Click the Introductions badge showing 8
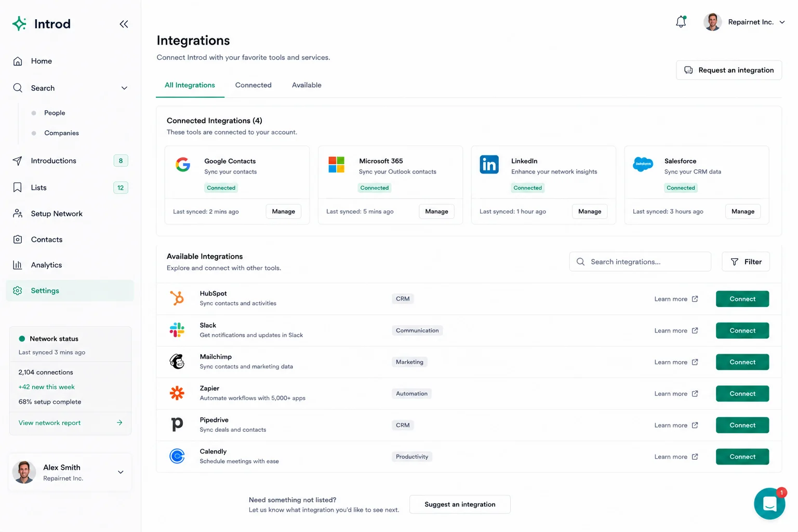Image resolution: width=798 pixels, height=532 pixels. tap(121, 161)
